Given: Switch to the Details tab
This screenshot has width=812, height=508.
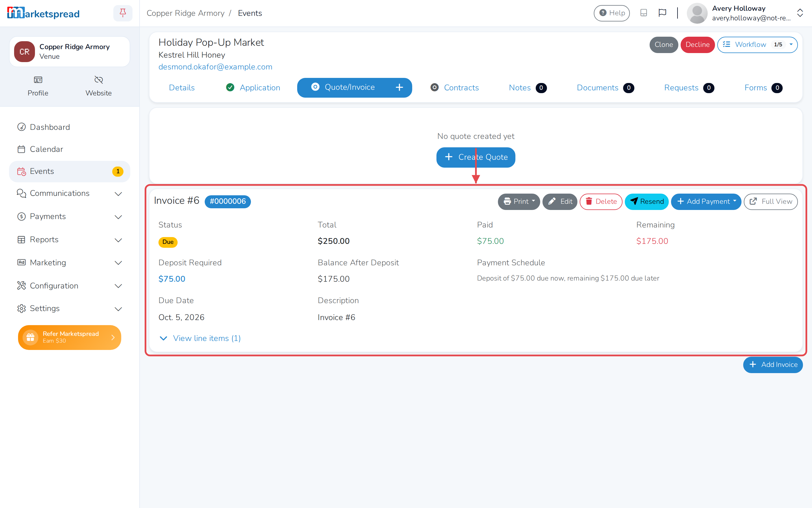Looking at the screenshot, I should 182,88.
